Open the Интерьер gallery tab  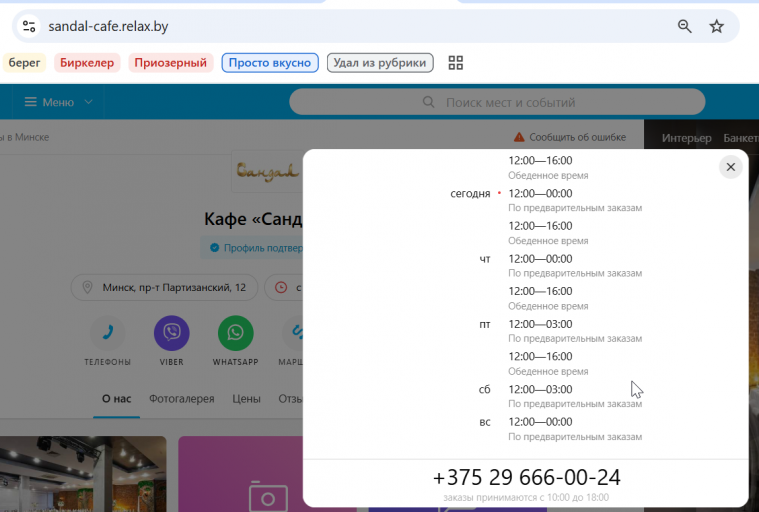[x=686, y=138]
